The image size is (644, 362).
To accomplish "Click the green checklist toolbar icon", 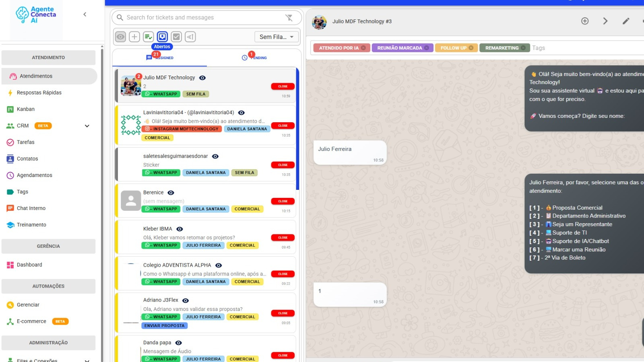I will point(148,37).
